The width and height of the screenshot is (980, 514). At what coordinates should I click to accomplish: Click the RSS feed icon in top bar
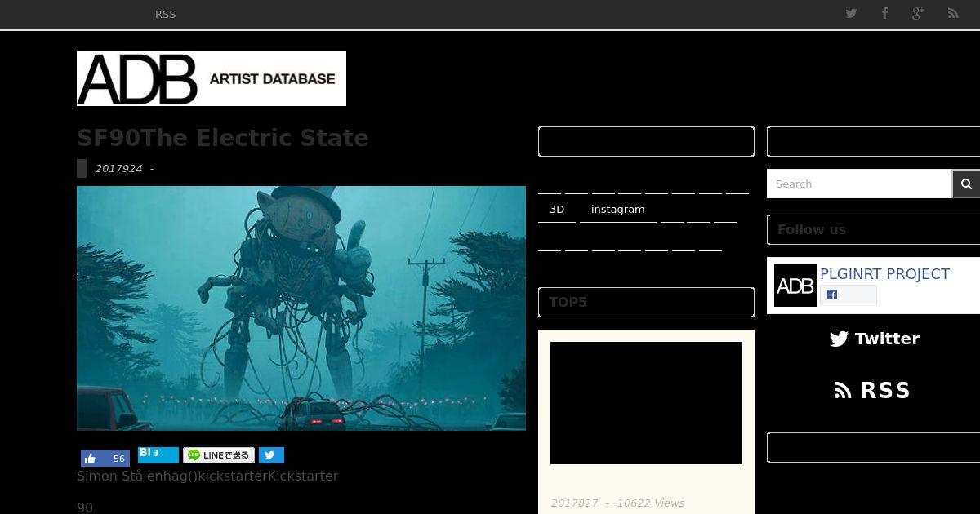tap(952, 13)
